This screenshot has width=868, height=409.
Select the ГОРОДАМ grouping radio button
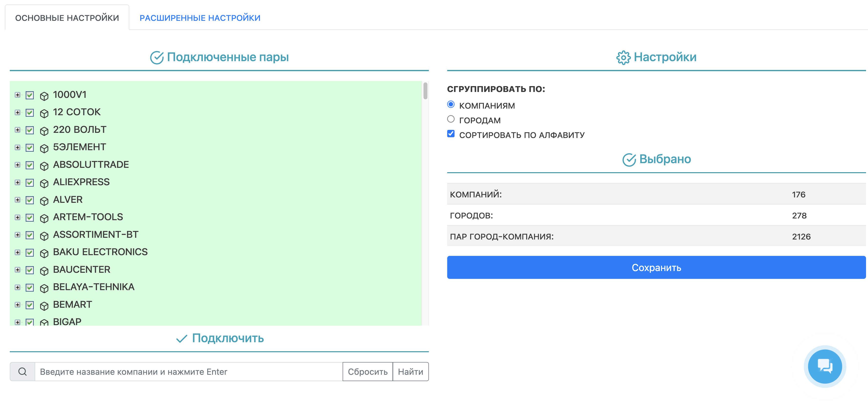point(451,119)
